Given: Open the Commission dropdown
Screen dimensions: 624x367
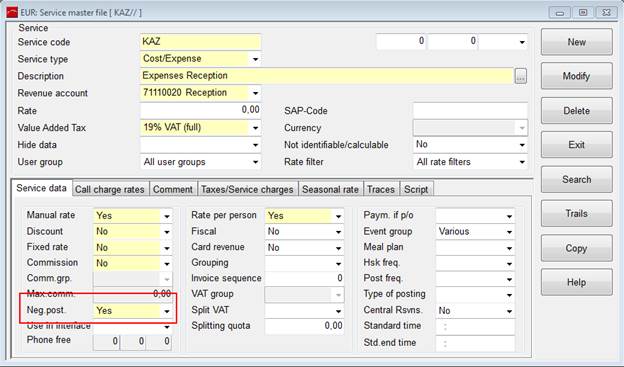Looking at the screenshot, I should (167, 264).
